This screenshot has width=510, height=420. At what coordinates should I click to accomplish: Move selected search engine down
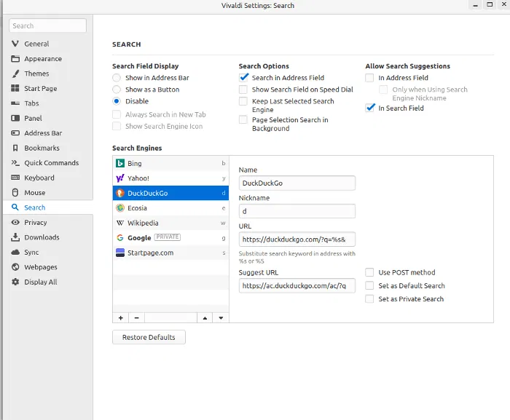click(x=221, y=318)
